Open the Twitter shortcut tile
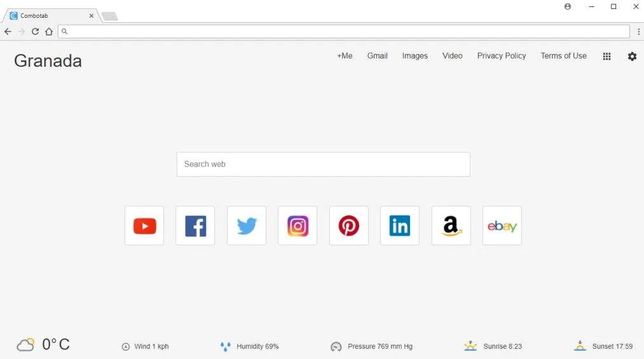 [247, 226]
